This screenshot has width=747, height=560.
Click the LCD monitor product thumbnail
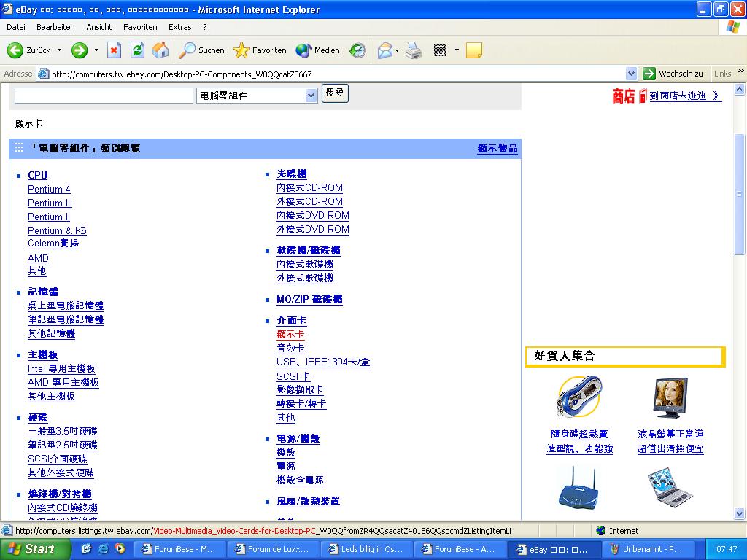point(671,397)
